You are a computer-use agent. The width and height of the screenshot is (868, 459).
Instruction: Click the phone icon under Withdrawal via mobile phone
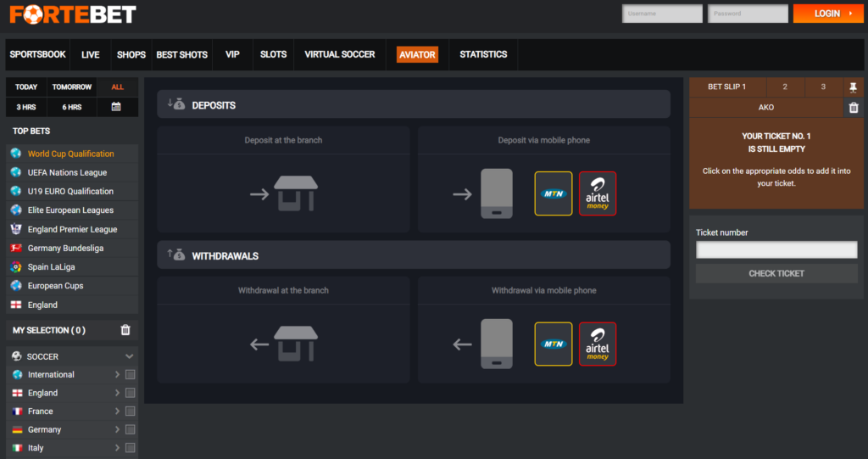[x=497, y=344]
